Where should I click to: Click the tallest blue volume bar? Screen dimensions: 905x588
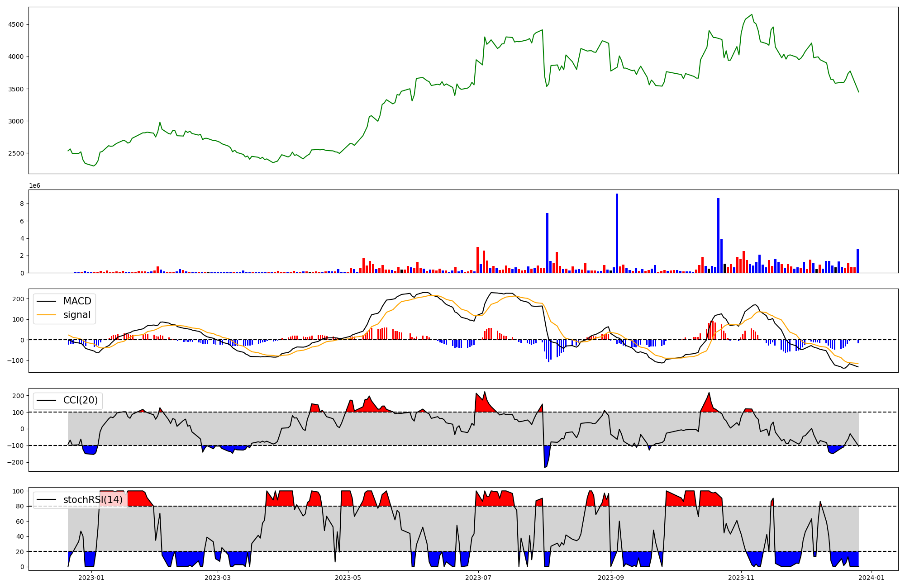coord(617,233)
